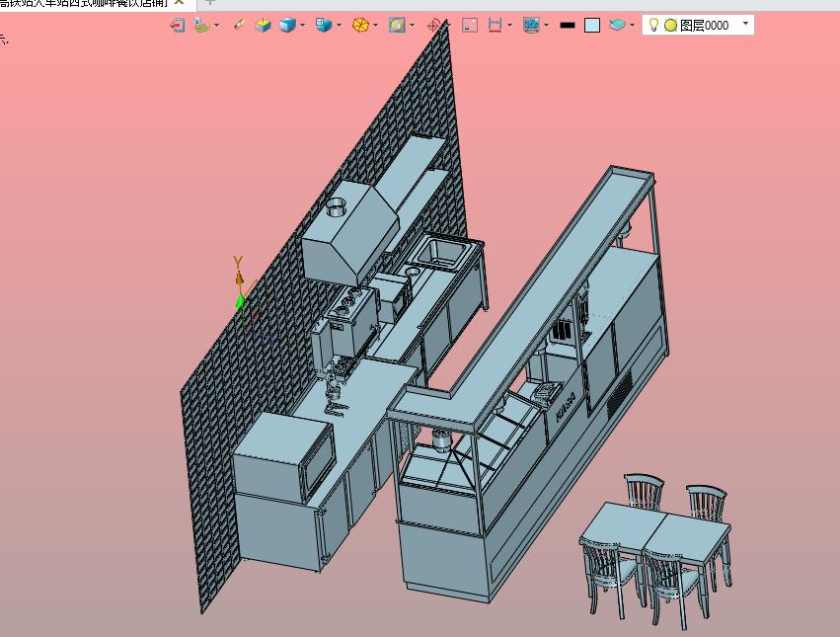The width and height of the screenshot is (840, 637).
Task: Click the small red square window icon
Action: point(470,25)
